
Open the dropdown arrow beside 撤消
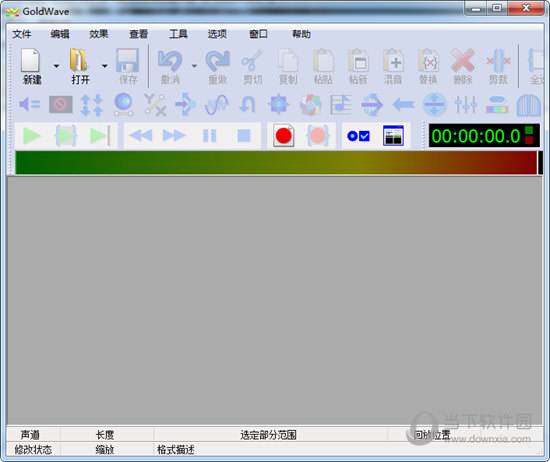tap(194, 66)
